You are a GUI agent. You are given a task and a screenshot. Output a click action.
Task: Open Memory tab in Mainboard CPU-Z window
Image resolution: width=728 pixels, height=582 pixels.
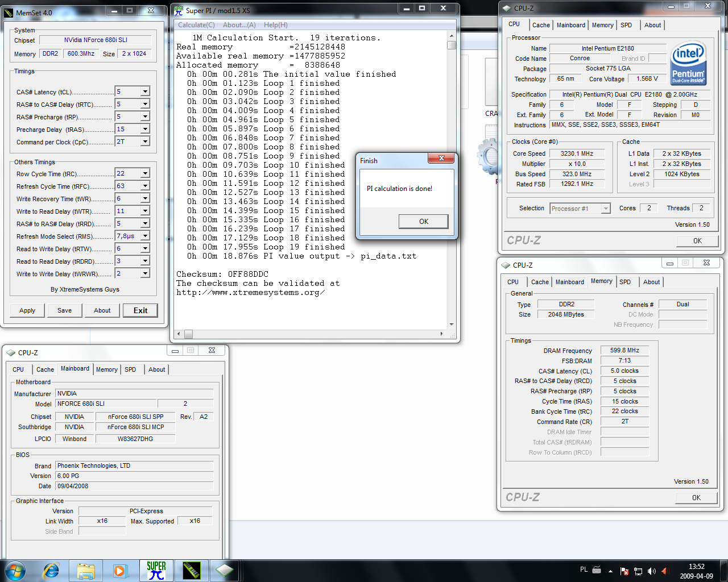(106, 369)
